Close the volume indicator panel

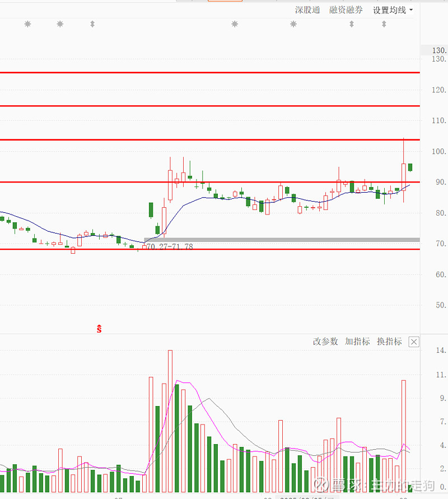(414, 342)
